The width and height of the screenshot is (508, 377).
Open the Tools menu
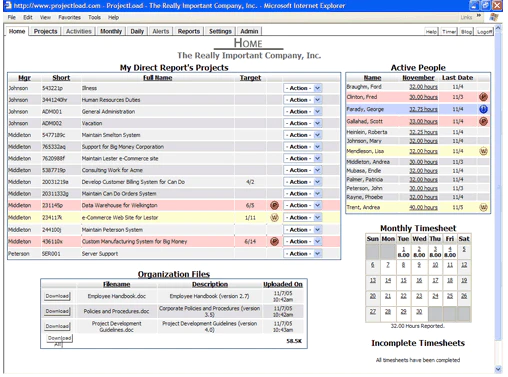94,17
